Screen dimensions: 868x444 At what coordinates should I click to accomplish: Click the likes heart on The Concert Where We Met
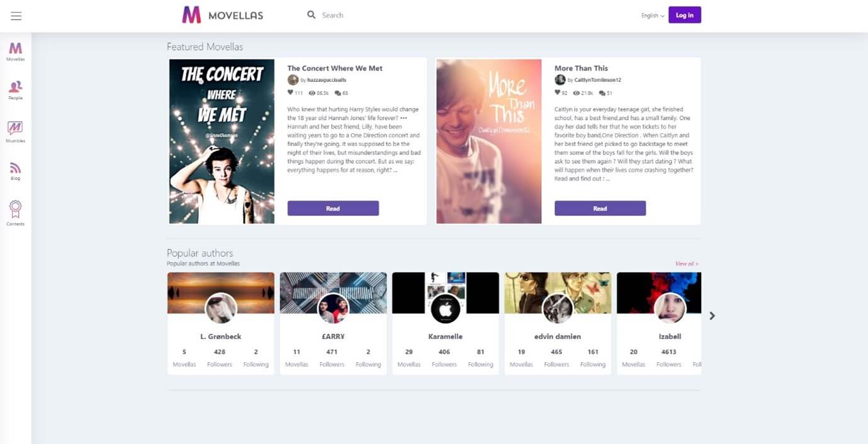coord(291,92)
